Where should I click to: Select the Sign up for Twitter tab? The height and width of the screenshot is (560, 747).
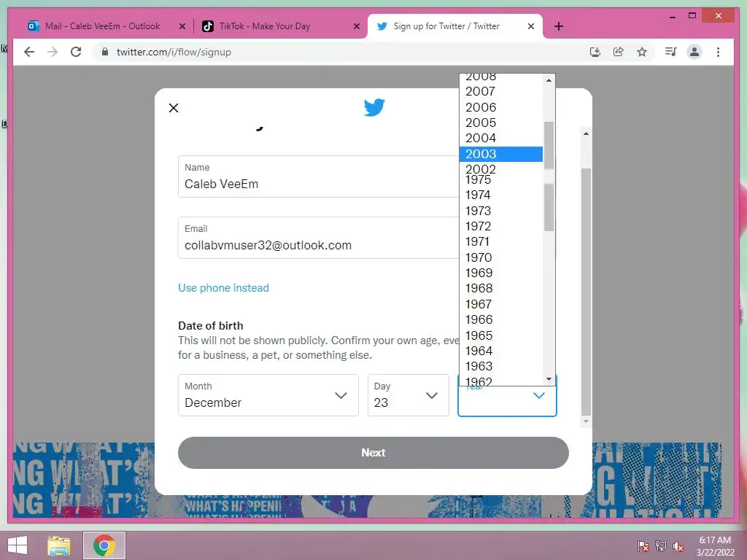click(x=446, y=26)
